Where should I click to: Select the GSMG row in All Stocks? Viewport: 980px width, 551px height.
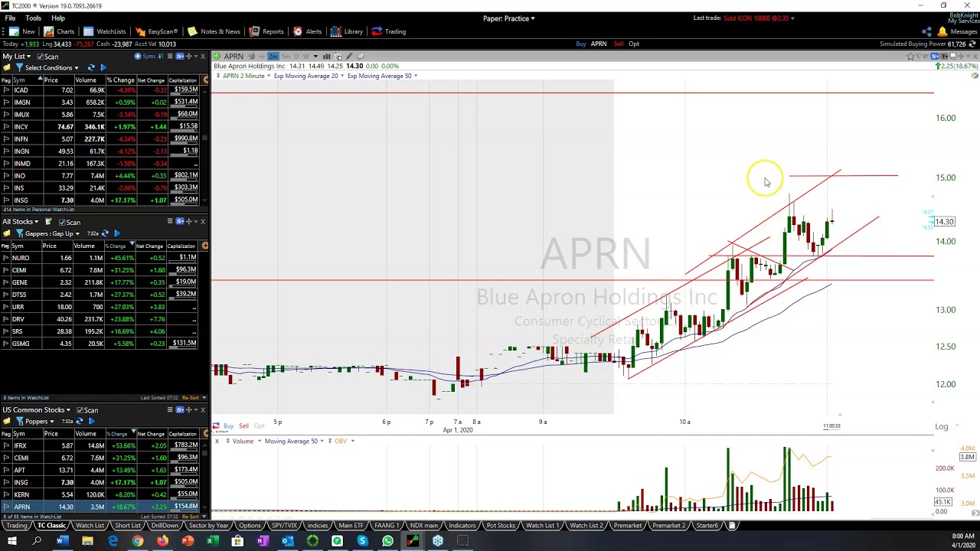(x=100, y=344)
